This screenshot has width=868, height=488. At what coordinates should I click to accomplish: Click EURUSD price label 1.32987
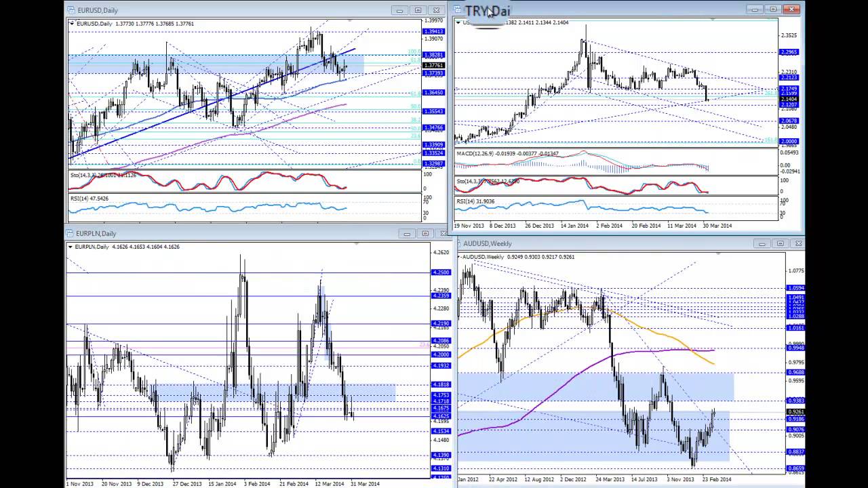point(433,163)
